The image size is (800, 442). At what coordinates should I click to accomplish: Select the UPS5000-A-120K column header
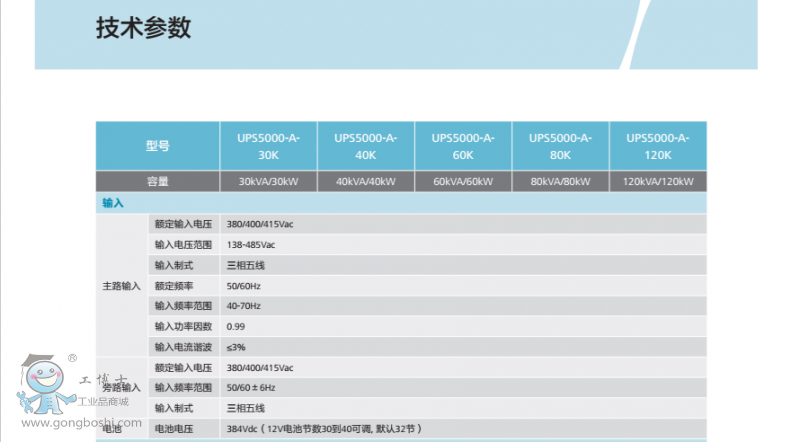pyautogui.click(x=657, y=146)
